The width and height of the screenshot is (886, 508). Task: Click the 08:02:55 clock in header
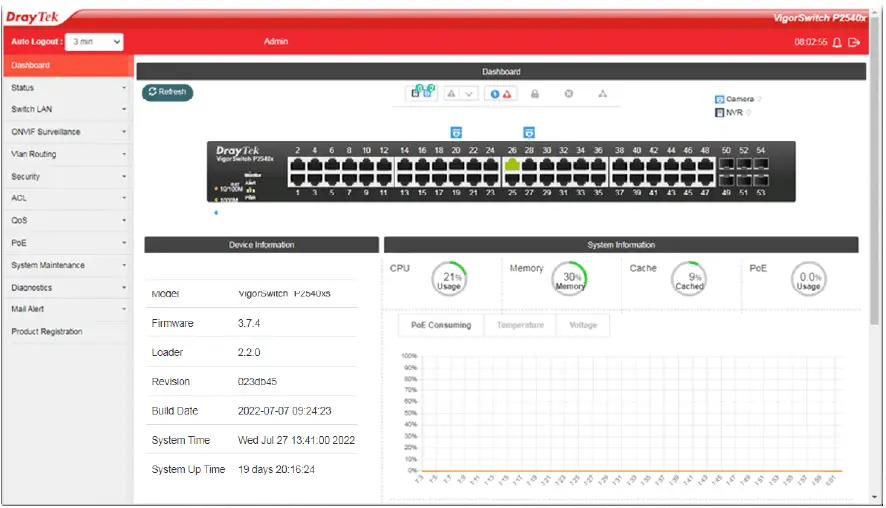810,42
